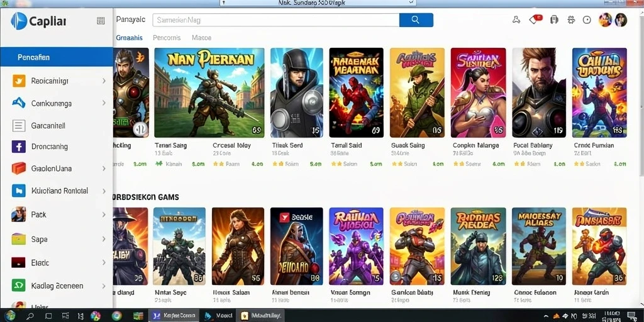This screenshot has width=644, height=322.
Task: Switch to the Macoe tab
Action: (x=202, y=38)
